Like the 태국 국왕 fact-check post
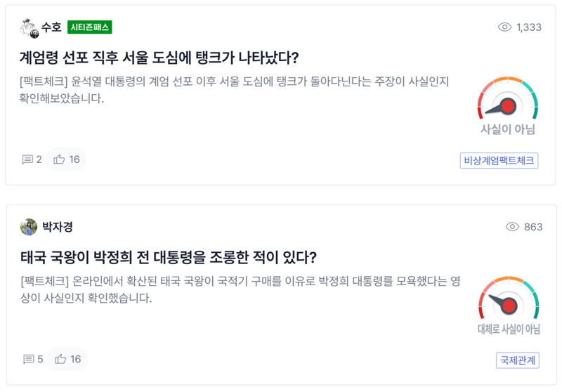 [x=67, y=359]
